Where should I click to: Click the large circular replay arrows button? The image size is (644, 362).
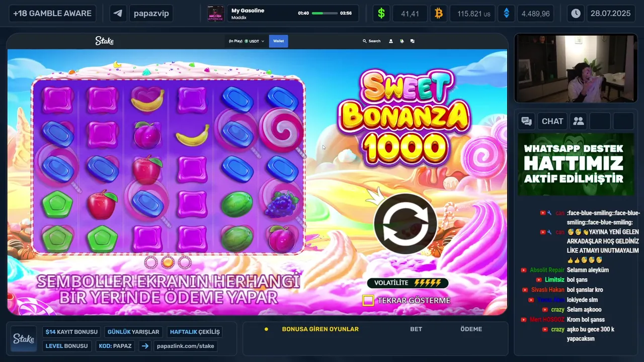(x=406, y=224)
